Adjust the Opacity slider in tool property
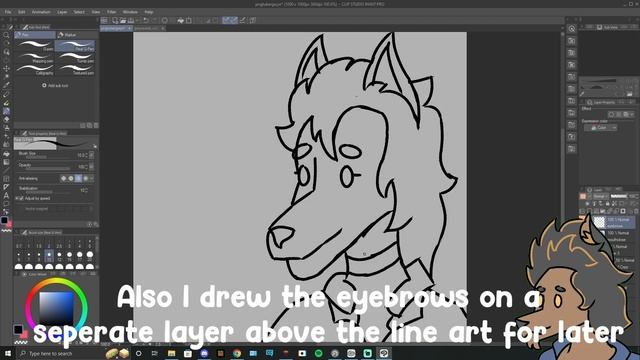Image resolution: width=640 pixels, height=360 pixels. (x=47, y=168)
